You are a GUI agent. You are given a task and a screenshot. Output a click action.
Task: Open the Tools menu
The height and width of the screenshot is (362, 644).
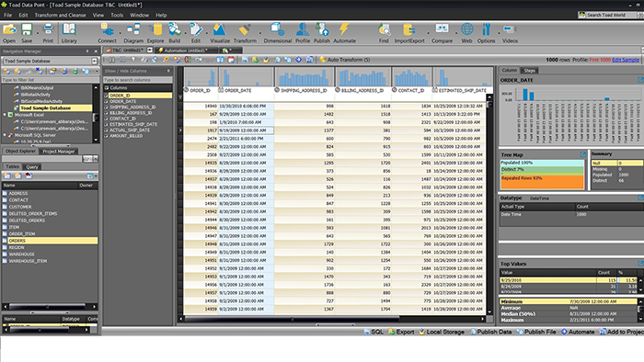pos(117,16)
